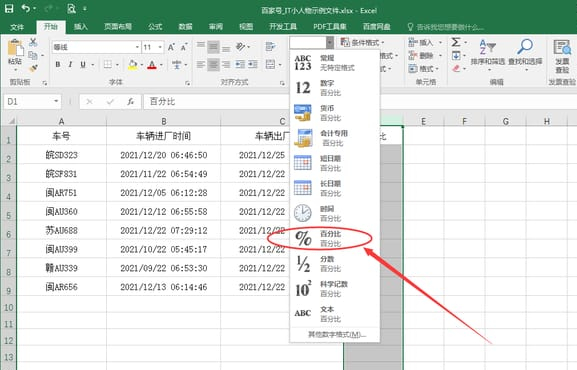The height and width of the screenshot is (370, 577).
Task: Open Alignment settings dialog launcher
Action: (x=282, y=83)
